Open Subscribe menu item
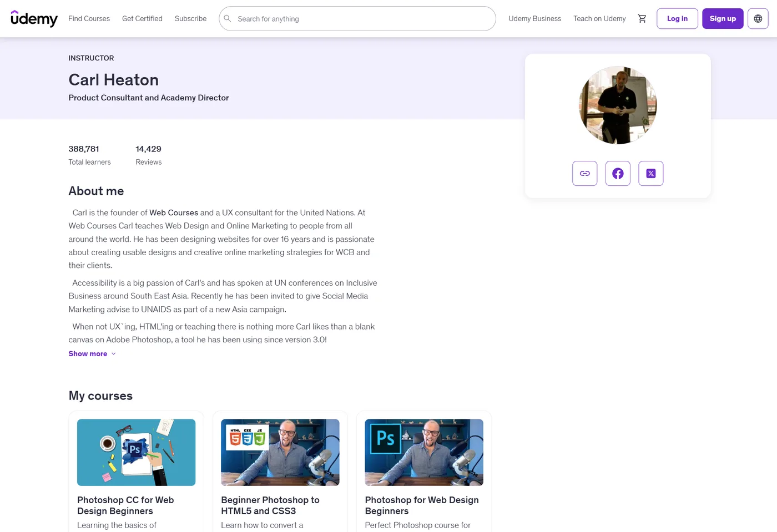The image size is (777, 532). pos(190,19)
